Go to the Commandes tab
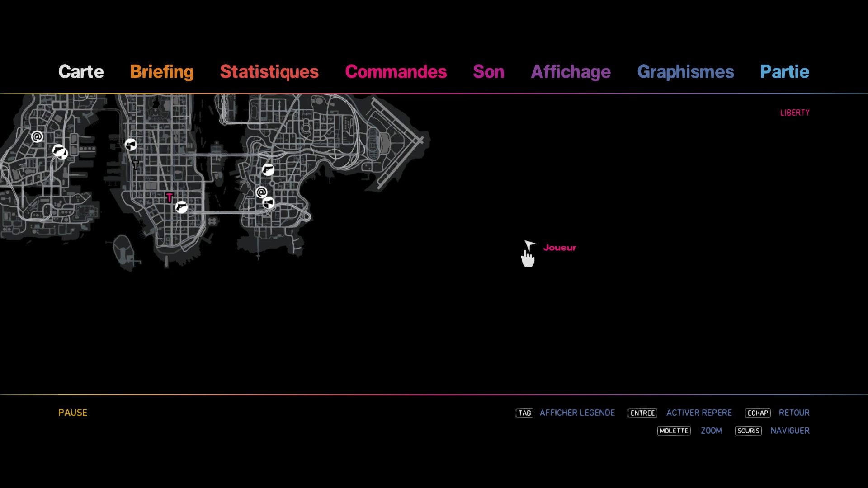This screenshot has height=488, width=868. click(x=396, y=72)
